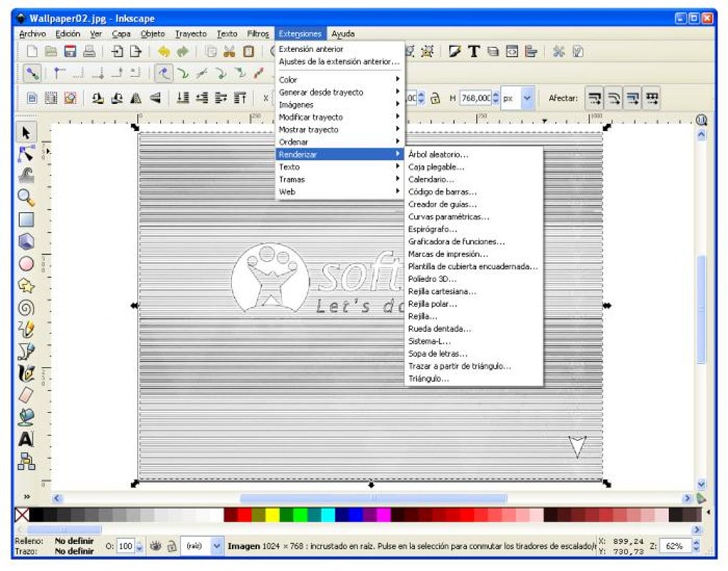Select Rueda dentada… entry

click(474, 328)
